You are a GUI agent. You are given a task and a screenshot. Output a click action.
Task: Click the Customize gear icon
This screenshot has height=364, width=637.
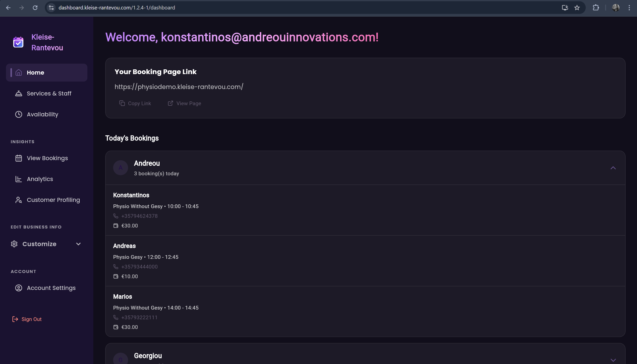(14, 244)
